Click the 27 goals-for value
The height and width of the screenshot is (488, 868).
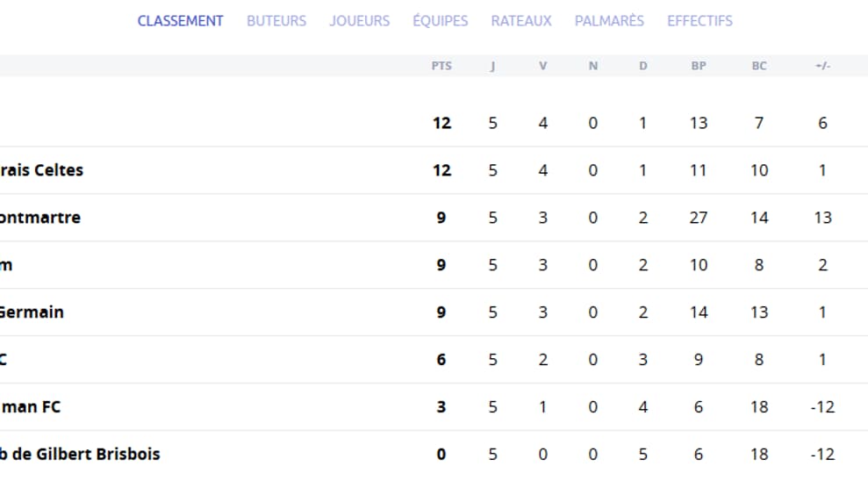tap(699, 218)
